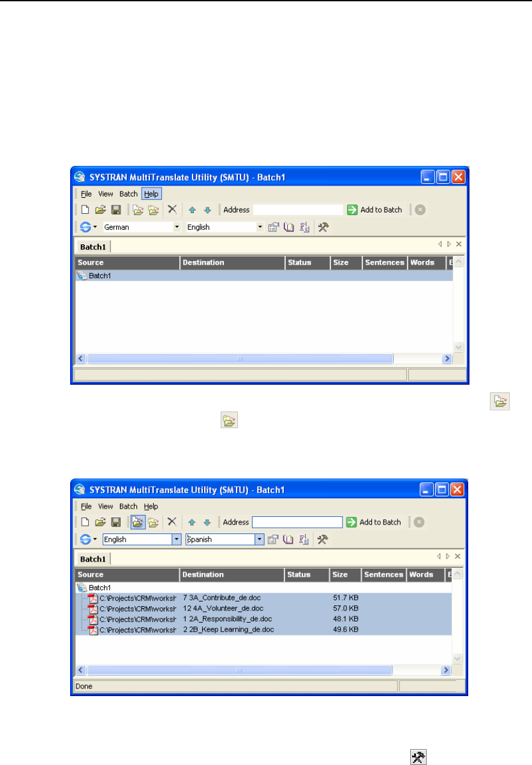Click dictionary book icon in English/Spanish window

tap(288, 539)
